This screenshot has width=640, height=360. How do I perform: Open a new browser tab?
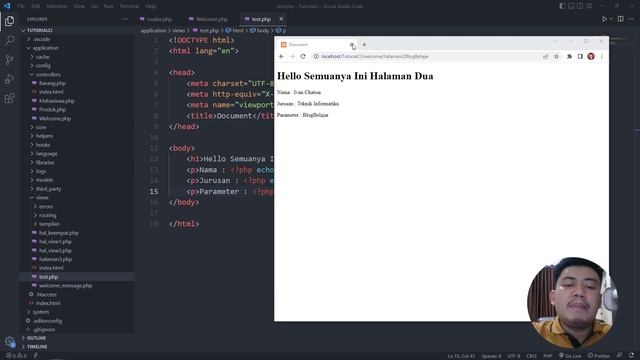(364, 44)
